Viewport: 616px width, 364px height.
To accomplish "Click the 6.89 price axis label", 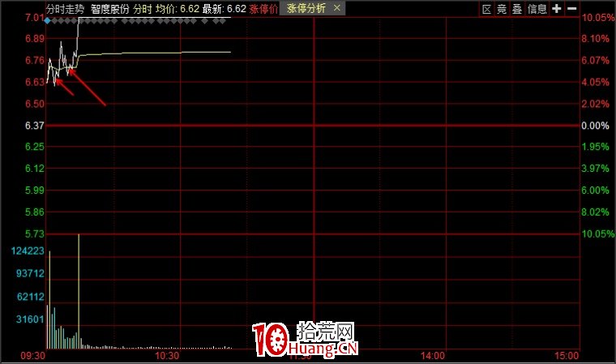I will [x=35, y=39].
